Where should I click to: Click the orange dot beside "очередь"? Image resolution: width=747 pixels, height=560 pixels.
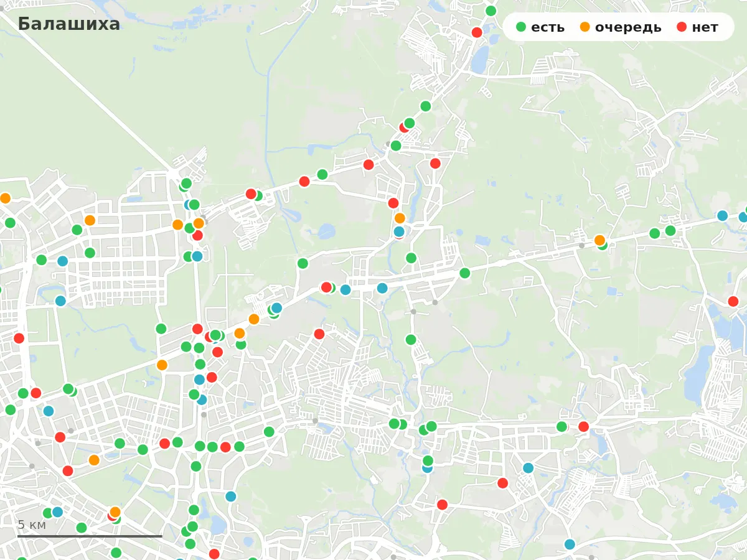[x=585, y=27]
